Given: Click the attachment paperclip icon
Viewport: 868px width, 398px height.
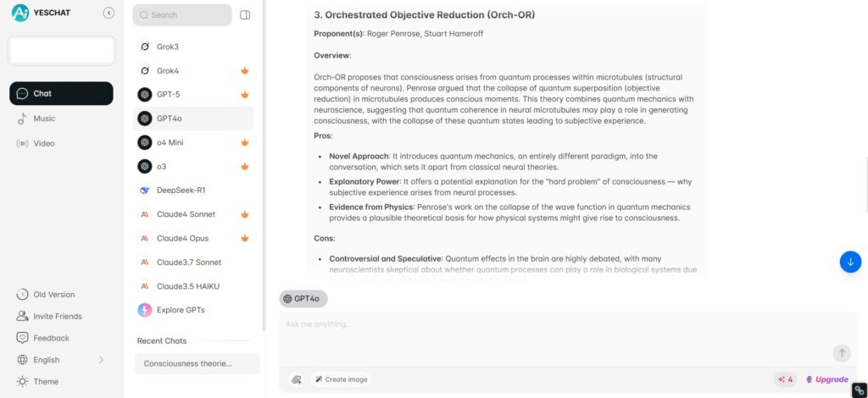Looking at the screenshot, I should (x=296, y=379).
